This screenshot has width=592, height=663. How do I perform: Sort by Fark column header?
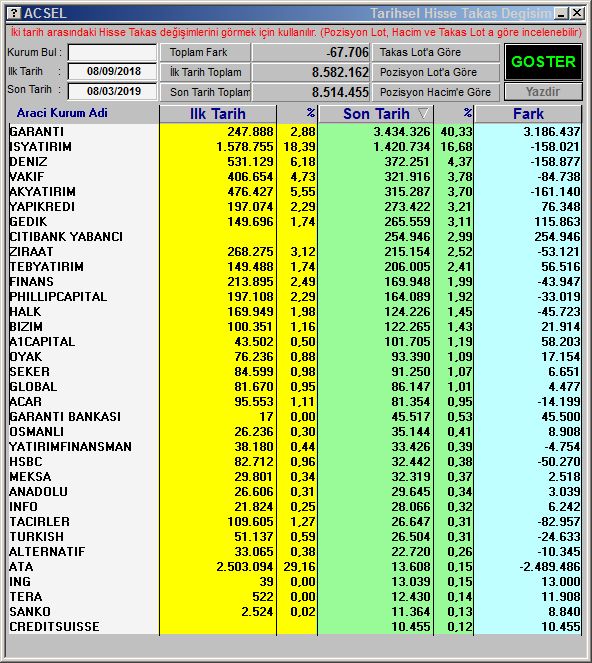(x=528, y=114)
